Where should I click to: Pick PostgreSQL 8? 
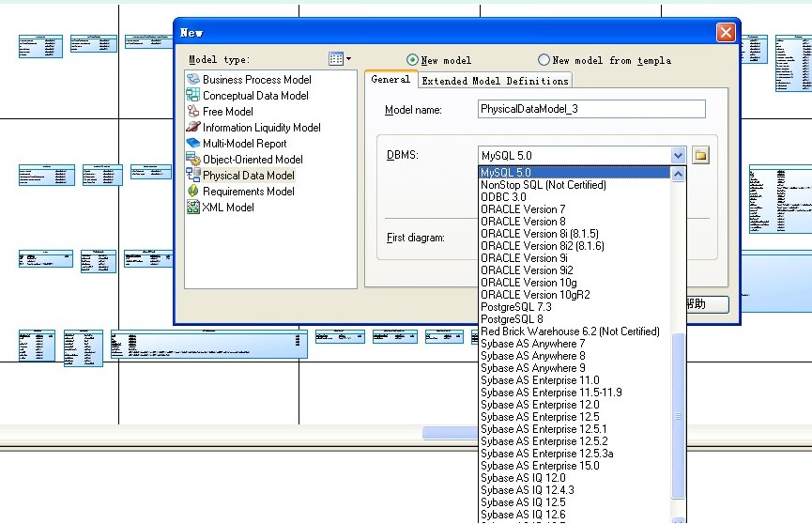coord(575,318)
